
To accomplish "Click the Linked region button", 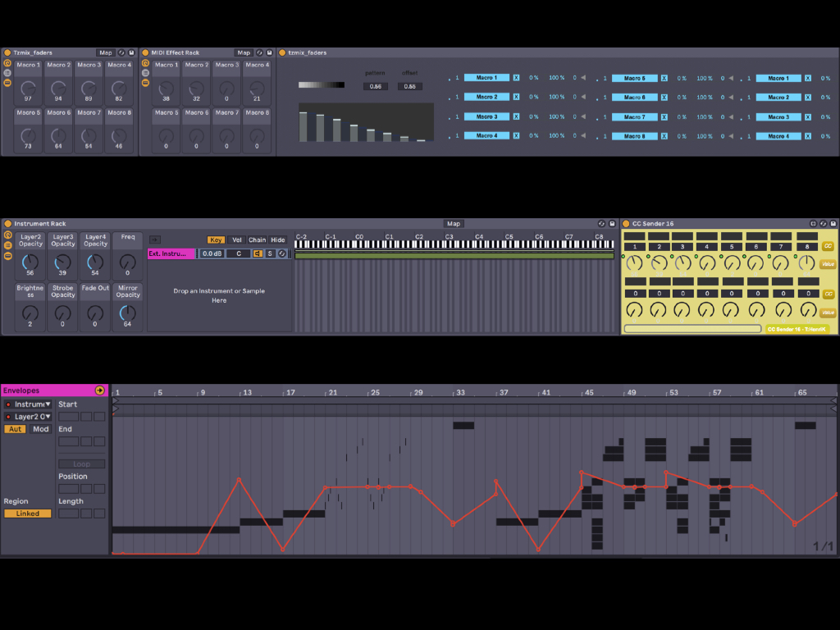I will click(27, 514).
